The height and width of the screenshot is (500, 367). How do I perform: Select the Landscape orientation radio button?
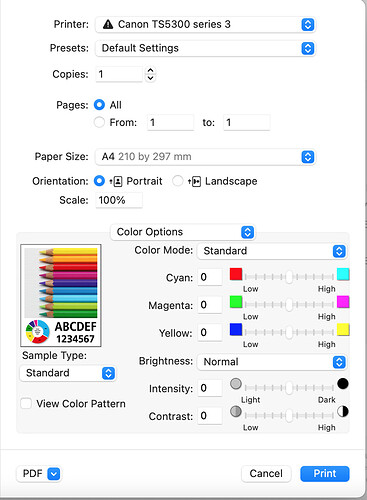178,181
